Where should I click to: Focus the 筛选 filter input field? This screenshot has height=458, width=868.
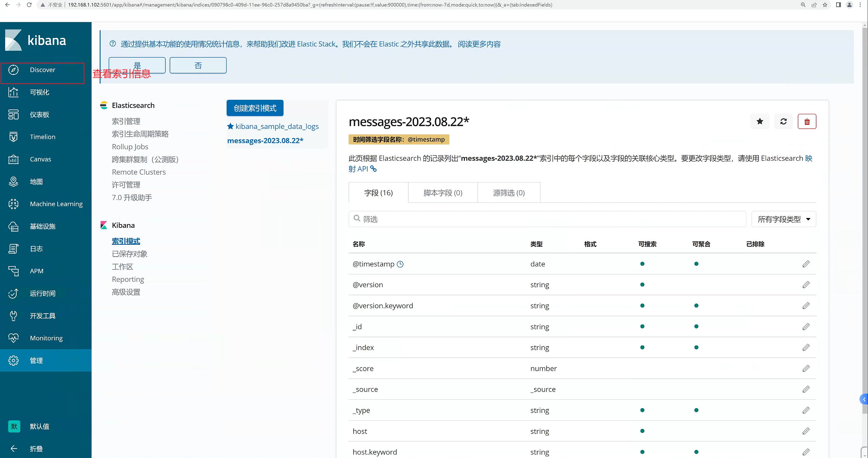pyautogui.click(x=547, y=219)
